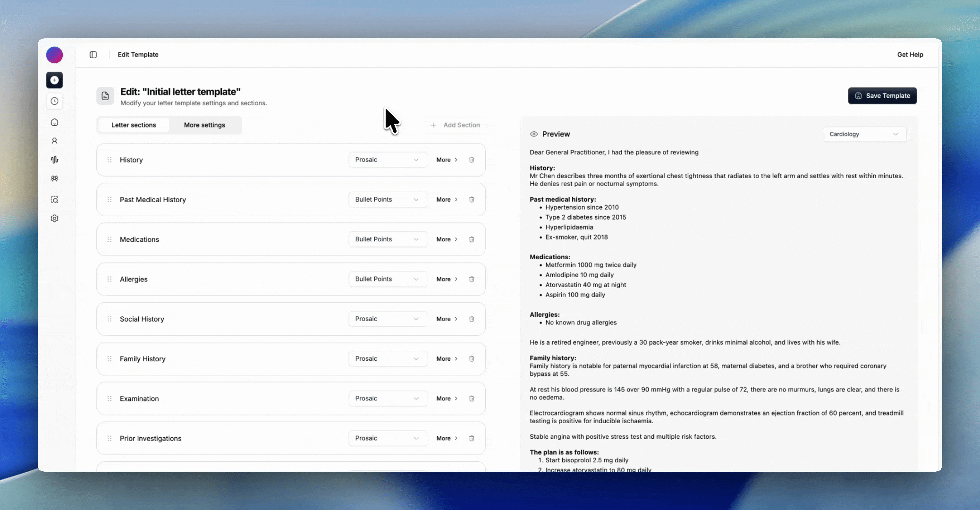Expand More options for Past Medical History
This screenshot has width=980, height=510.
447,200
